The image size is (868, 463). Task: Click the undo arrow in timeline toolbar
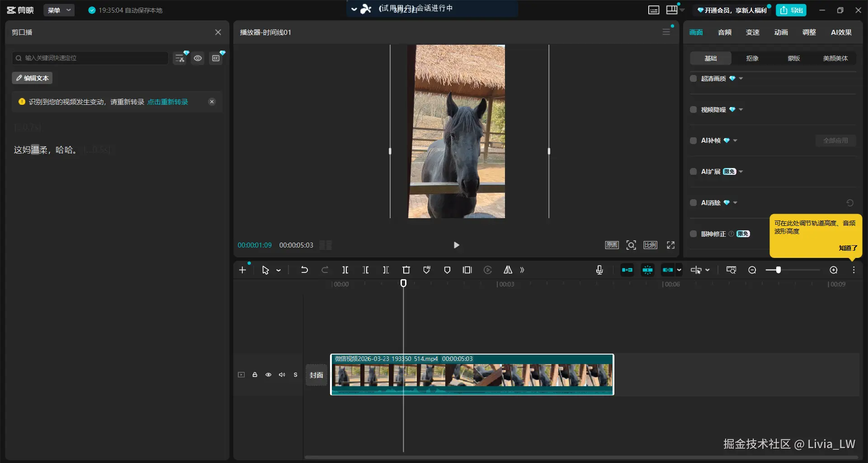pos(304,270)
